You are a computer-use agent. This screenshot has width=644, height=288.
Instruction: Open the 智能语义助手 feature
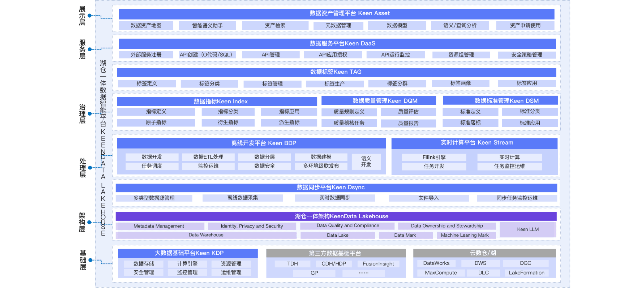[208, 25]
